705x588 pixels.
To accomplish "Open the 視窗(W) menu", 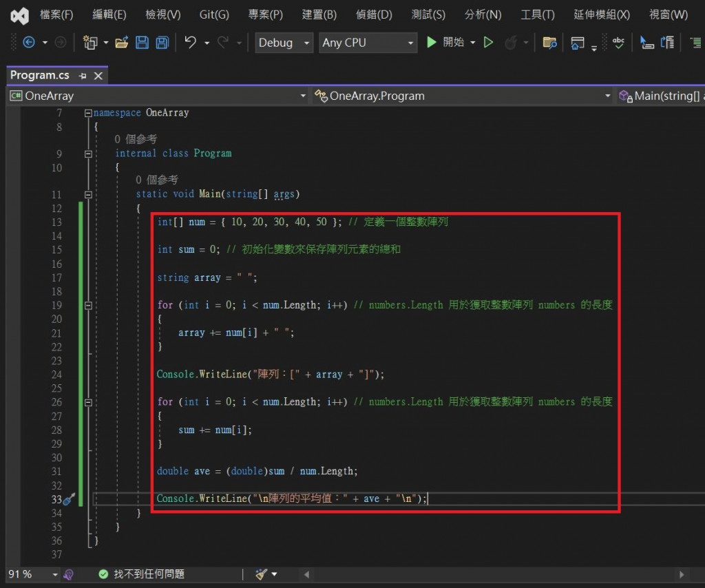I will point(668,15).
